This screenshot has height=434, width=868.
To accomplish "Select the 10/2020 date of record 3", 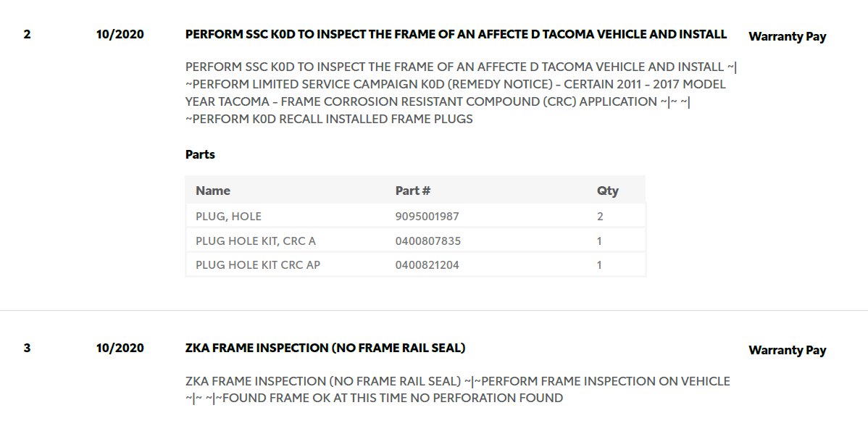I will pos(120,349).
